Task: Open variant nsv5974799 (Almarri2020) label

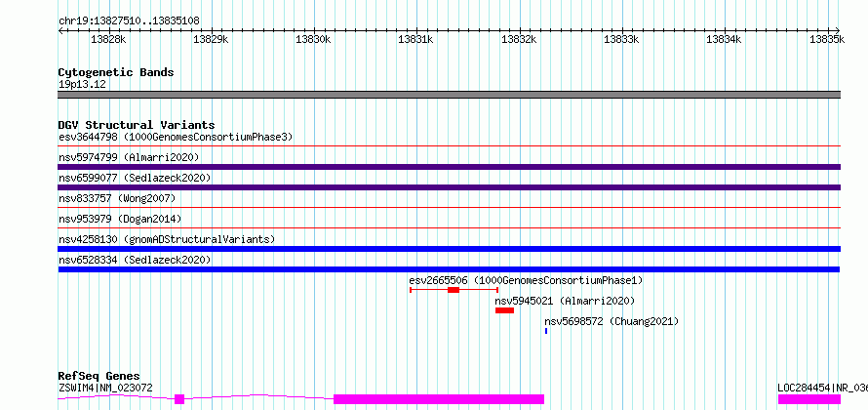Action: (x=129, y=157)
